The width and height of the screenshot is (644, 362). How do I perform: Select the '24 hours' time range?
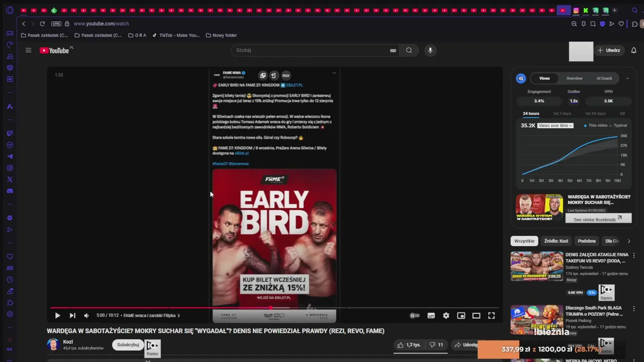531,114
